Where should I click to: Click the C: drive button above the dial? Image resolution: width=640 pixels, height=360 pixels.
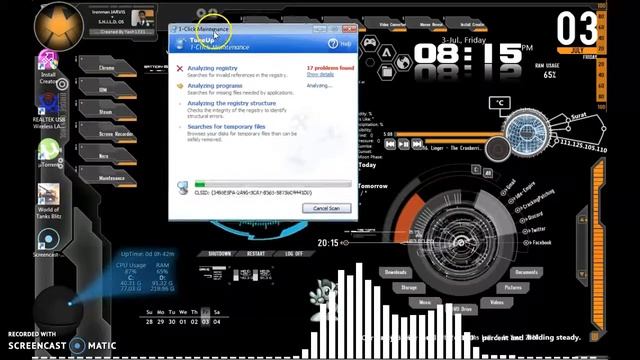coord(476,169)
